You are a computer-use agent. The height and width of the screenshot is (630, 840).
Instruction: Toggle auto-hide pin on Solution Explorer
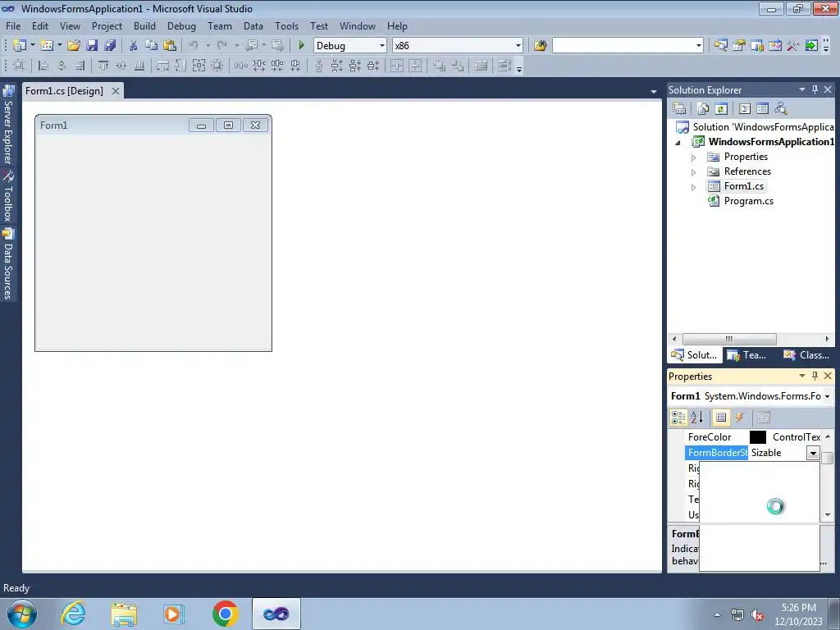[815, 89]
